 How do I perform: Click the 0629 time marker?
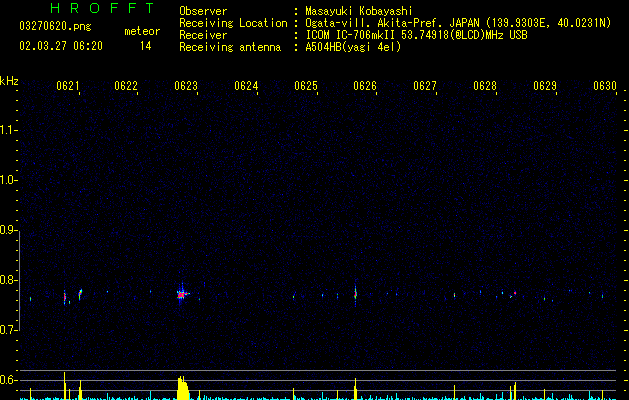(x=545, y=85)
